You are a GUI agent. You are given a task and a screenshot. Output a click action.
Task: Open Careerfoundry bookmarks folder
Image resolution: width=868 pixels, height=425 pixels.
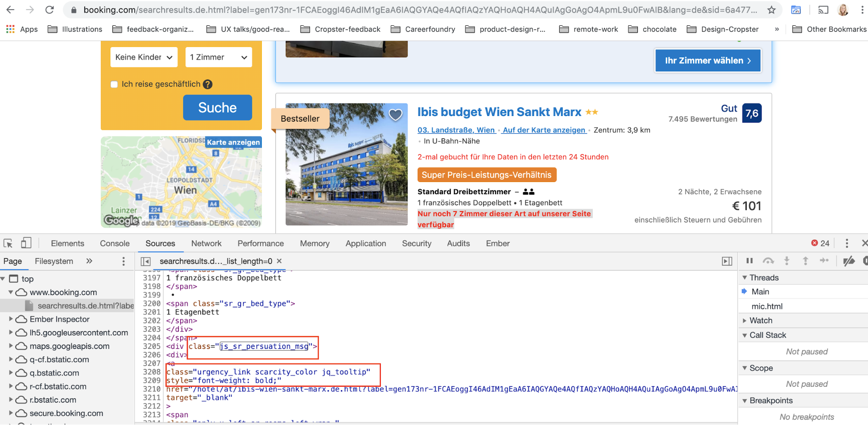[x=423, y=29]
